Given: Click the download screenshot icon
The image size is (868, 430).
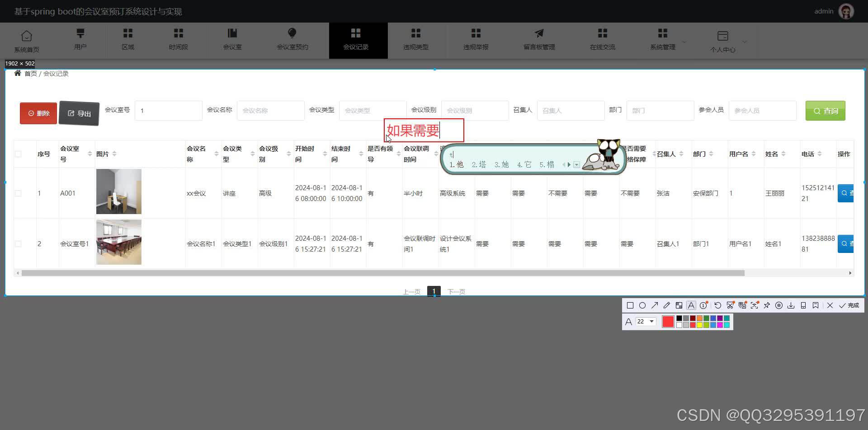Looking at the screenshot, I should pos(791,305).
